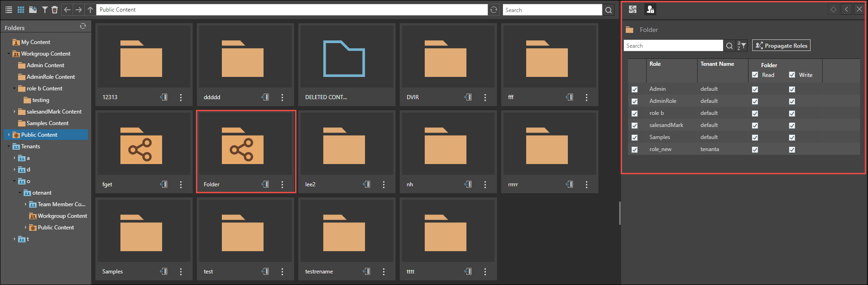The width and height of the screenshot is (868, 285).
Task: Open the actions panel for the fget folder
Action: 164,184
